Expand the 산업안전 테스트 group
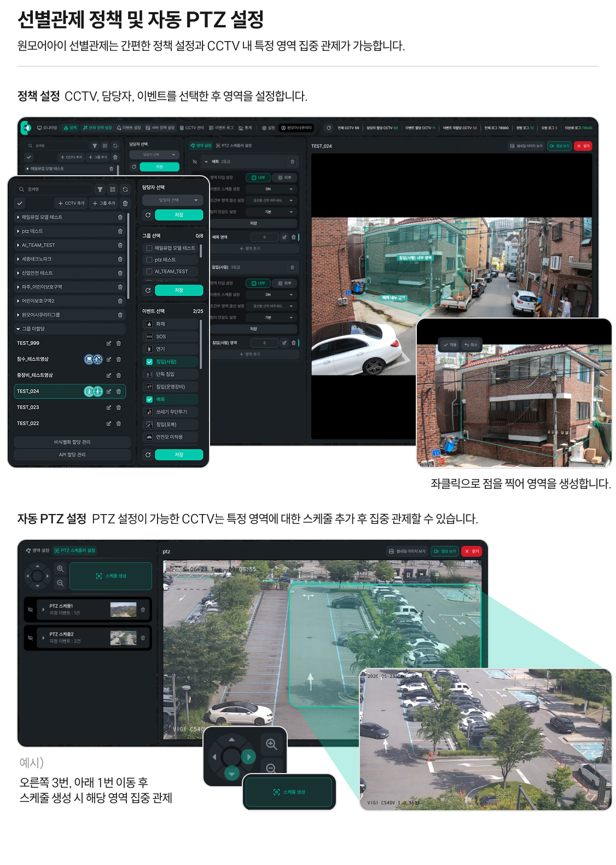 pos(18,273)
